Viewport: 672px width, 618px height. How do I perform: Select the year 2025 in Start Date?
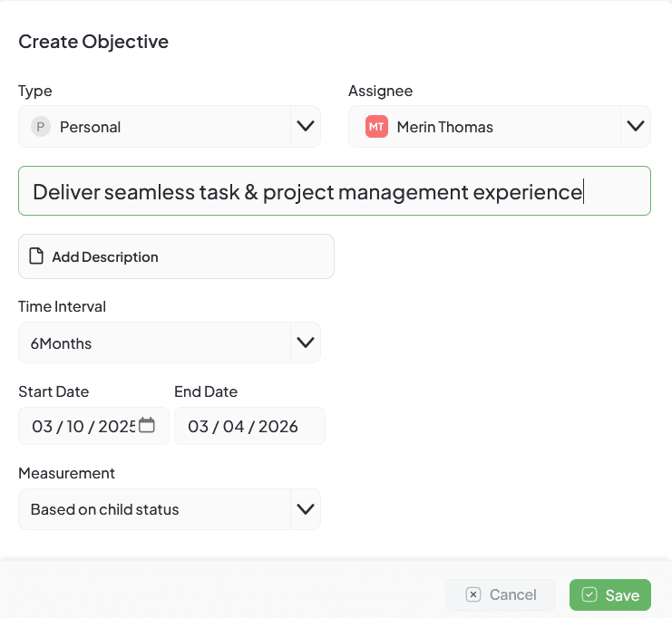pos(116,426)
